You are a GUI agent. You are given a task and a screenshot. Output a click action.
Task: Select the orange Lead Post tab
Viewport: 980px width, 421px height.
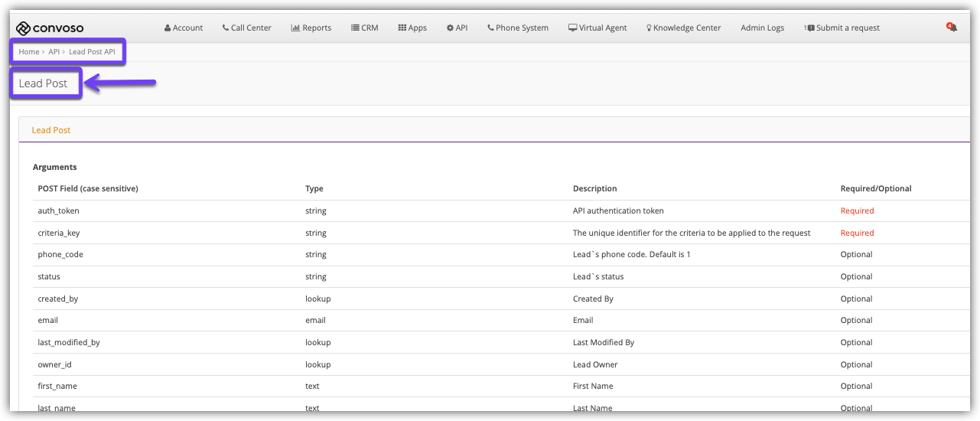[x=51, y=130]
